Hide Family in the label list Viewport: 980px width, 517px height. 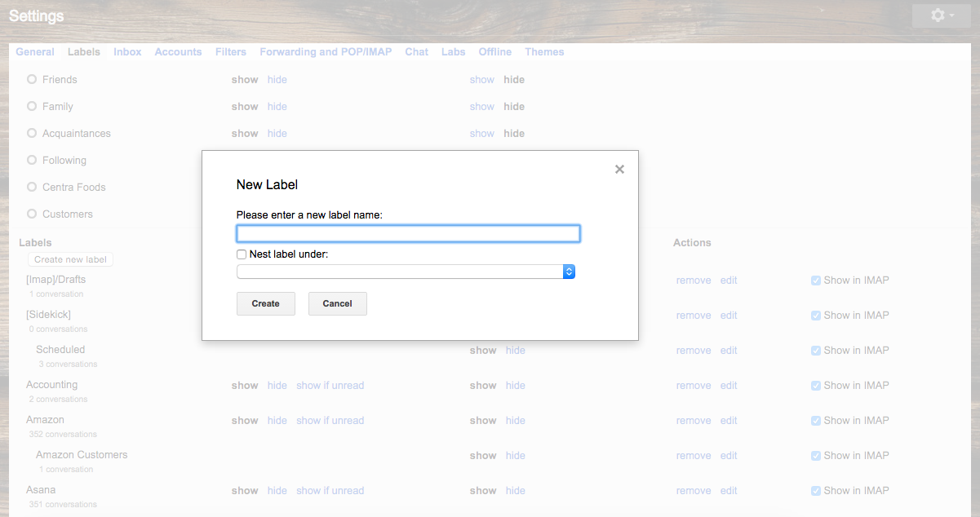tap(277, 106)
